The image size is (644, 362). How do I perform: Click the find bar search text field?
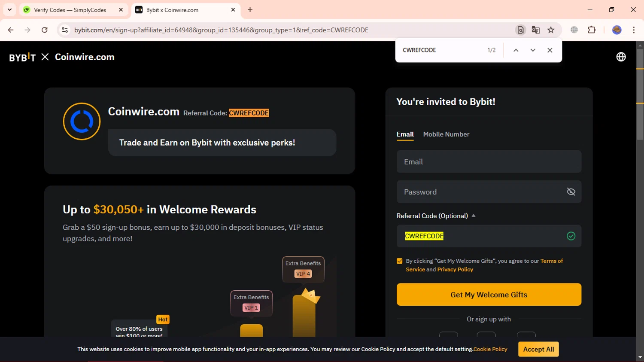pos(440,50)
